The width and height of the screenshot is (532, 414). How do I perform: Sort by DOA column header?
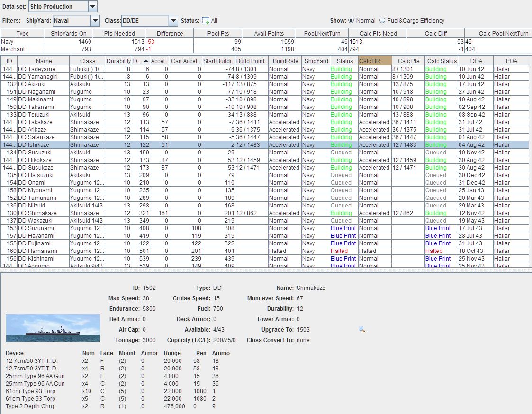pyautogui.click(x=476, y=61)
